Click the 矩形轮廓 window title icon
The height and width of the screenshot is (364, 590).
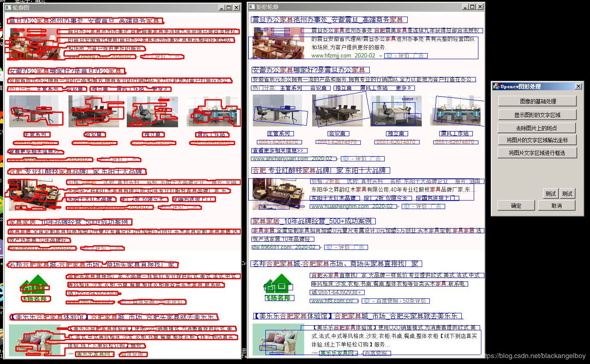coord(252,7)
